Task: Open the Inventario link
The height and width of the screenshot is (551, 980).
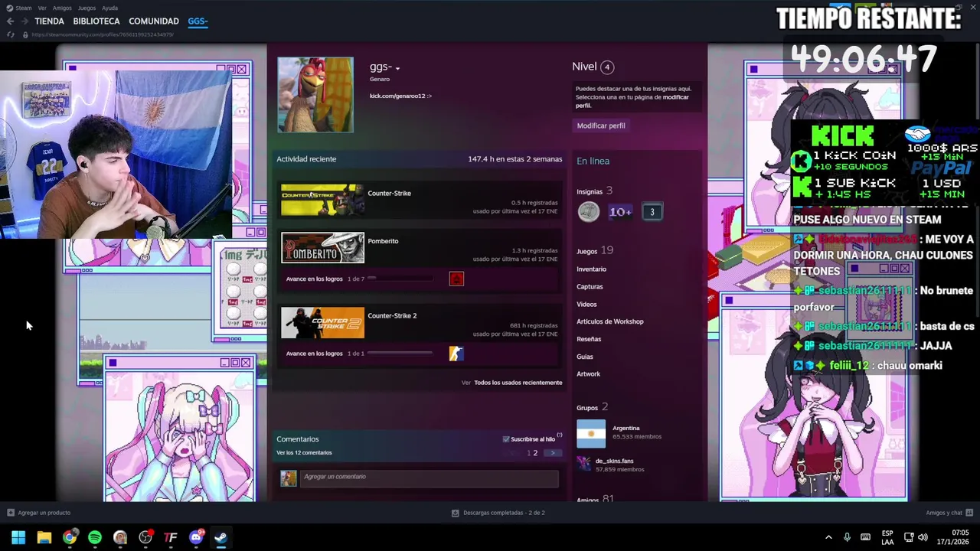Action: point(591,269)
